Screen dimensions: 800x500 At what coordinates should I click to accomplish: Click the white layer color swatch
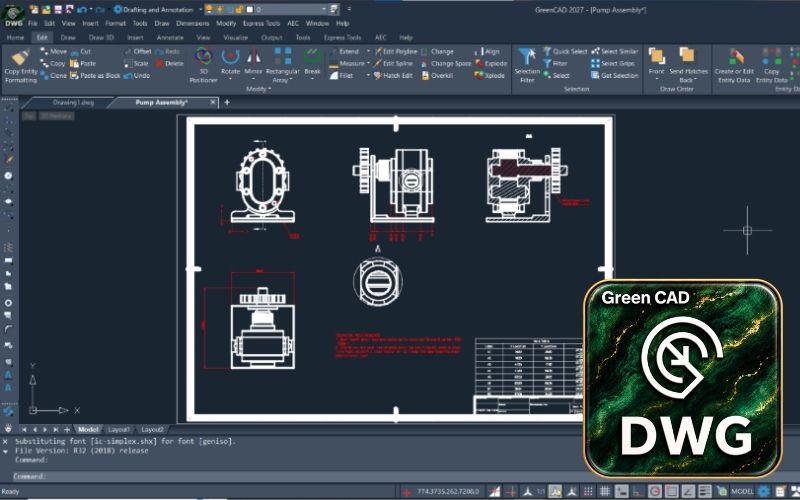[x=249, y=9]
